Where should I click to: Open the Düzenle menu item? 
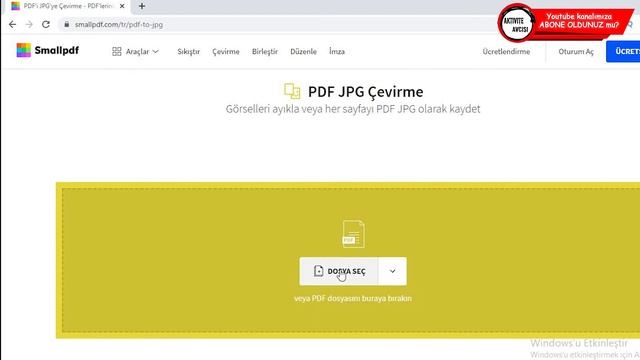click(x=303, y=51)
